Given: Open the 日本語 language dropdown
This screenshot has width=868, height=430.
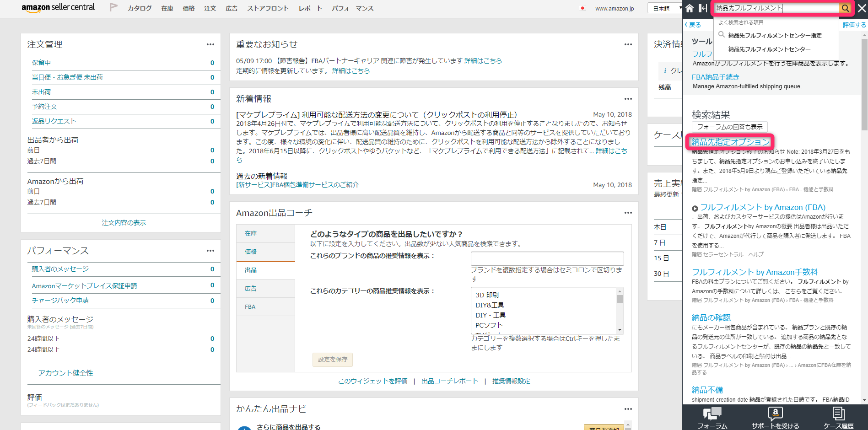Looking at the screenshot, I should [x=664, y=7].
